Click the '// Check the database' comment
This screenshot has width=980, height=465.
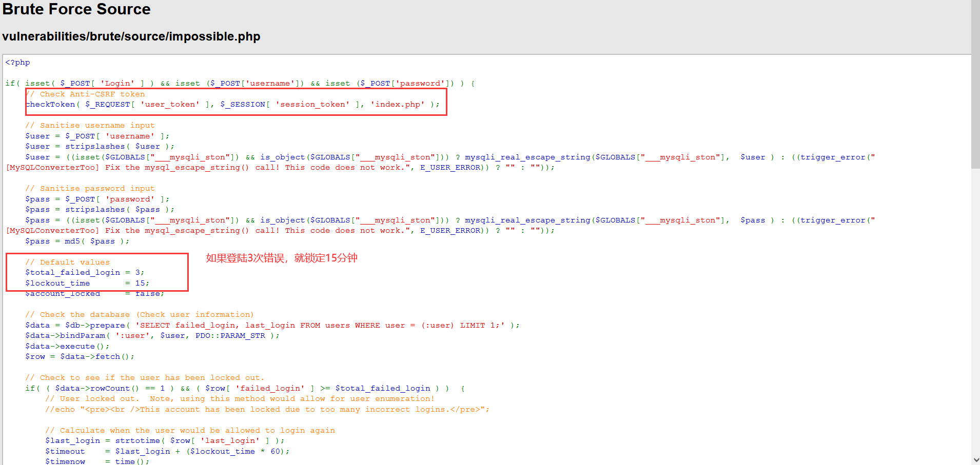click(x=140, y=315)
